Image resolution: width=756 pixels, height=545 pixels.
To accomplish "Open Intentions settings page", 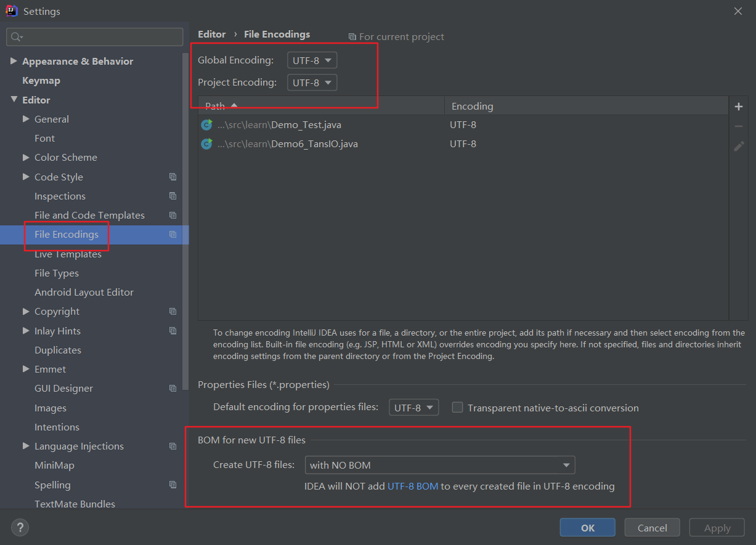I will click(x=57, y=427).
